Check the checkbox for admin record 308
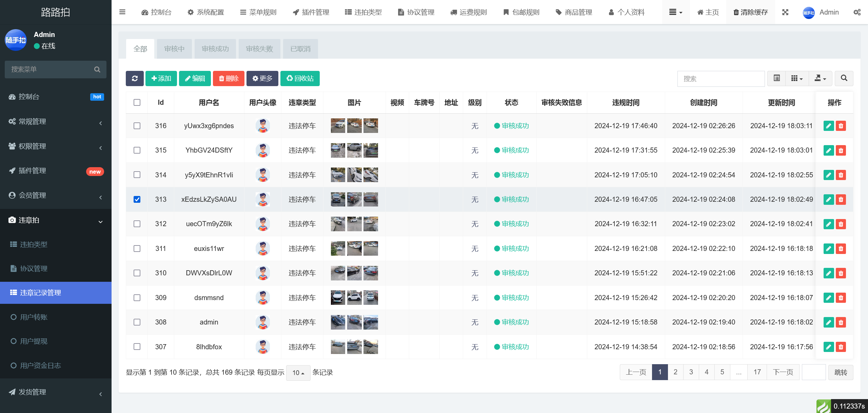The image size is (868, 413). 137,322
